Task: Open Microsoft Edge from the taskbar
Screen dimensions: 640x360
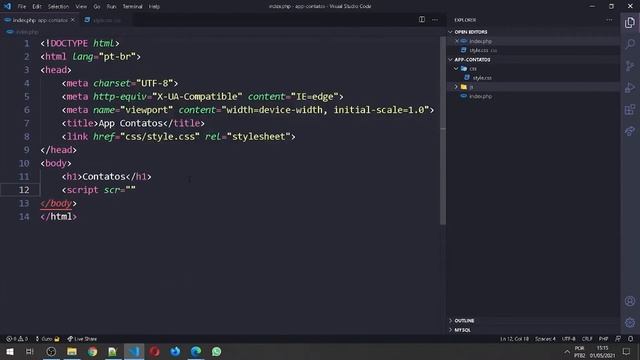Action: click(x=196, y=351)
